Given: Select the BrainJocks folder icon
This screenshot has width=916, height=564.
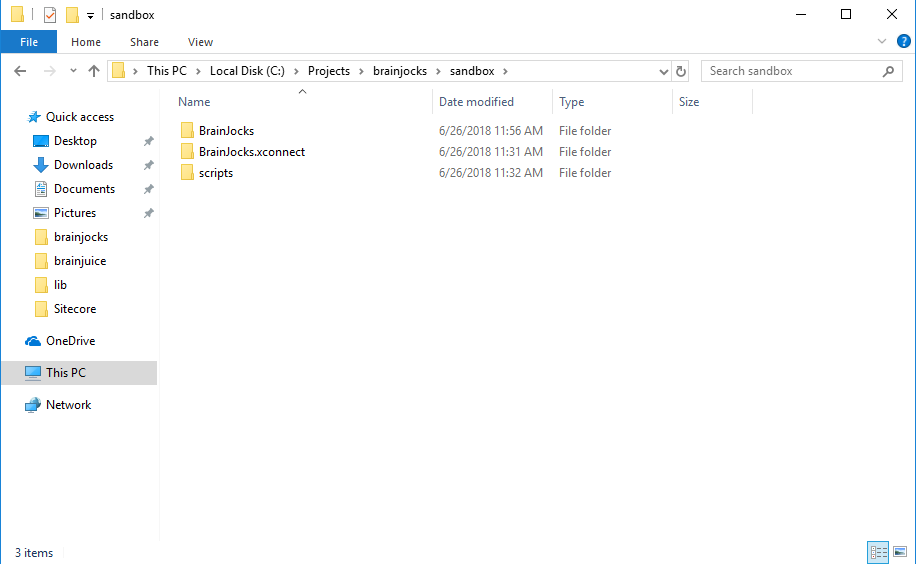Looking at the screenshot, I should tap(187, 130).
